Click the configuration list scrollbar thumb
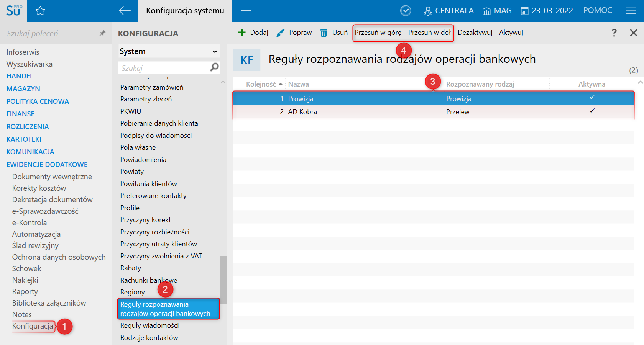 tap(223, 280)
